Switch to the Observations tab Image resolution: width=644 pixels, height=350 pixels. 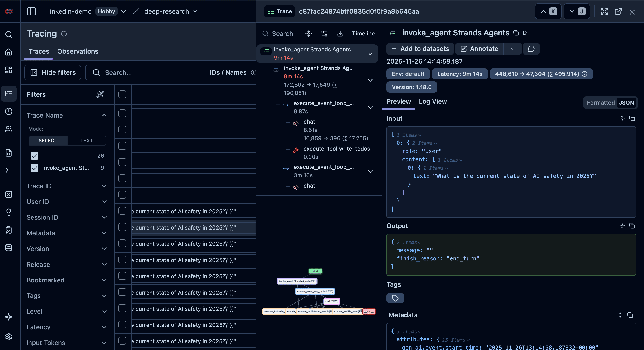[78, 51]
